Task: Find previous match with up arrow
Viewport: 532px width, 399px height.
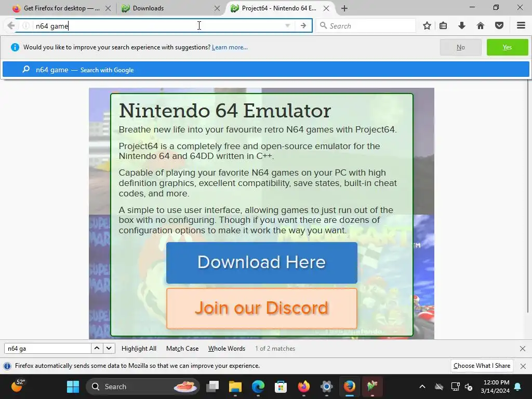Action: (97, 349)
